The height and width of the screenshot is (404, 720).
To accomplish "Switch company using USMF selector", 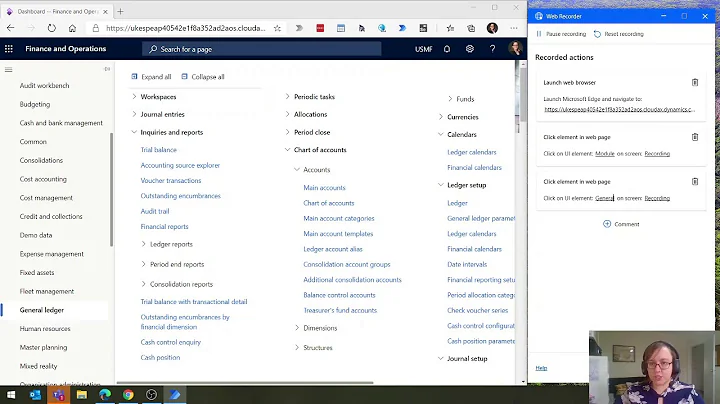I will point(423,49).
